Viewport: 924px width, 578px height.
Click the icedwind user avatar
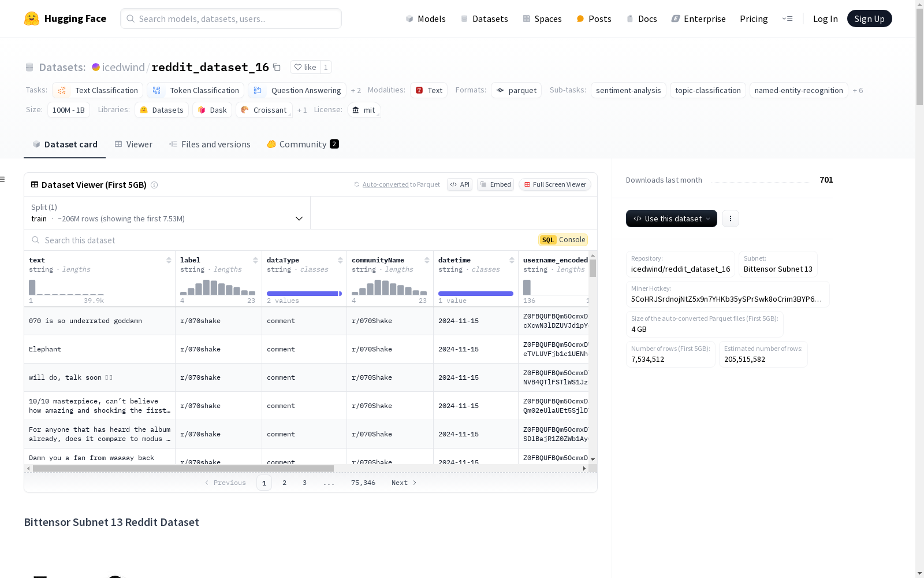click(x=96, y=67)
